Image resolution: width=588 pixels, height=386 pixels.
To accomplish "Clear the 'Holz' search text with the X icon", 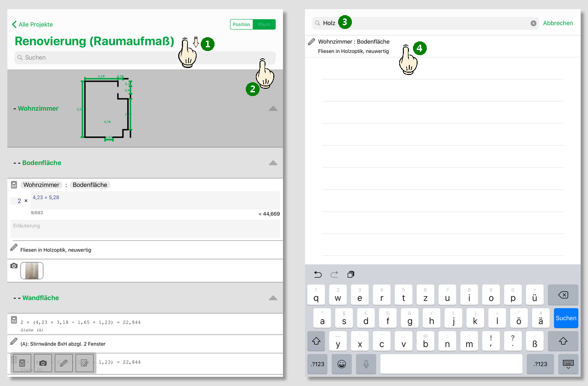I will [533, 23].
